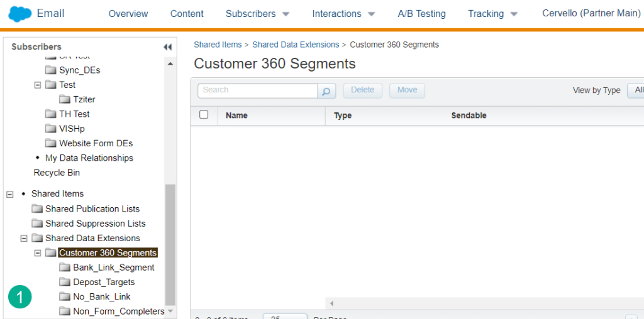This screenshot has height=319, width=644.
Task: Click the green number 1 badge
Action: click(20, 296)
